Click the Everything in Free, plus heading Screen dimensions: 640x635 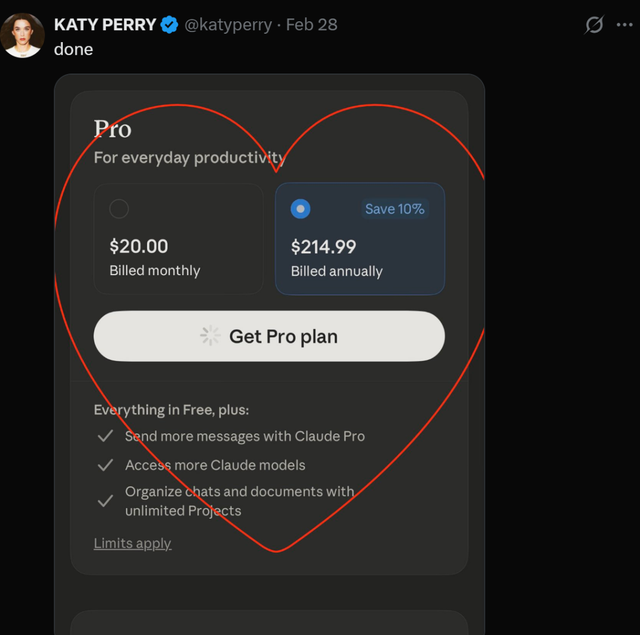(x=171, y=409)
